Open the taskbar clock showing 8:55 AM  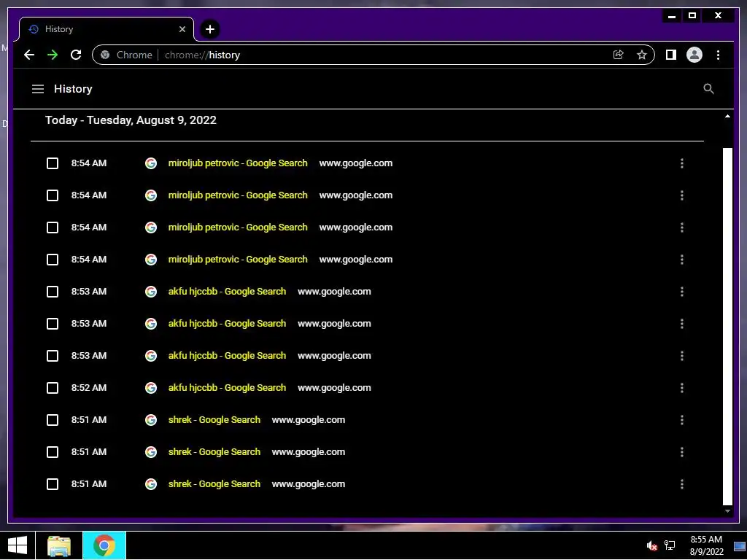[x=706, y=545]
